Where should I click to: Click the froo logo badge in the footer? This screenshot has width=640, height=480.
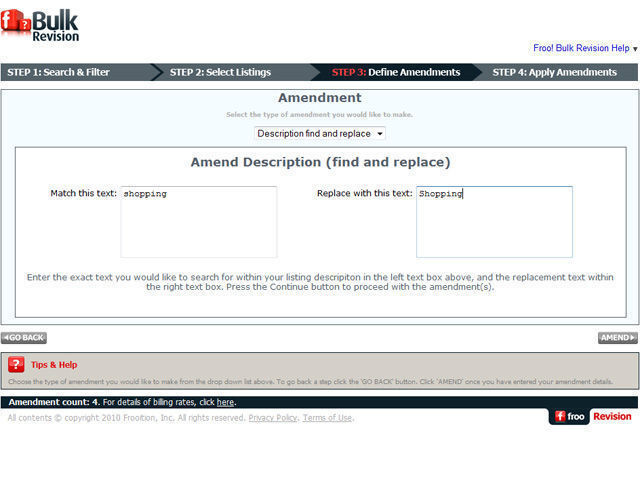pyautogui.click(x=569, y=416)
